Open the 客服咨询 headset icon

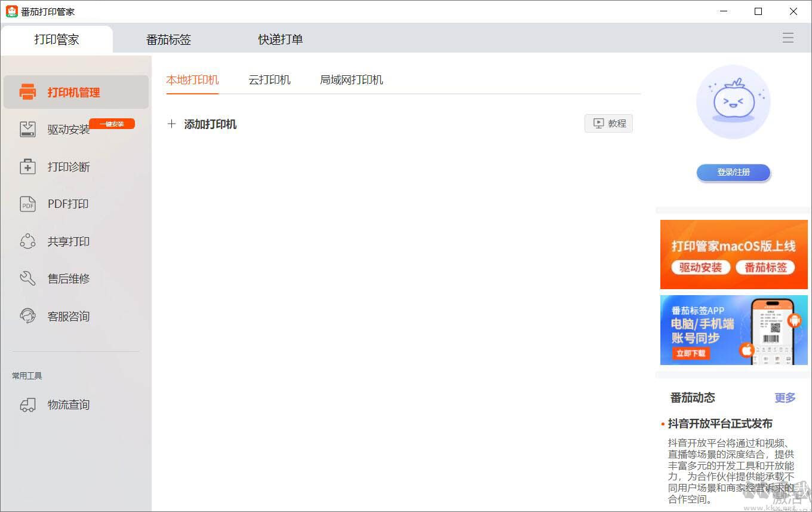28,316
